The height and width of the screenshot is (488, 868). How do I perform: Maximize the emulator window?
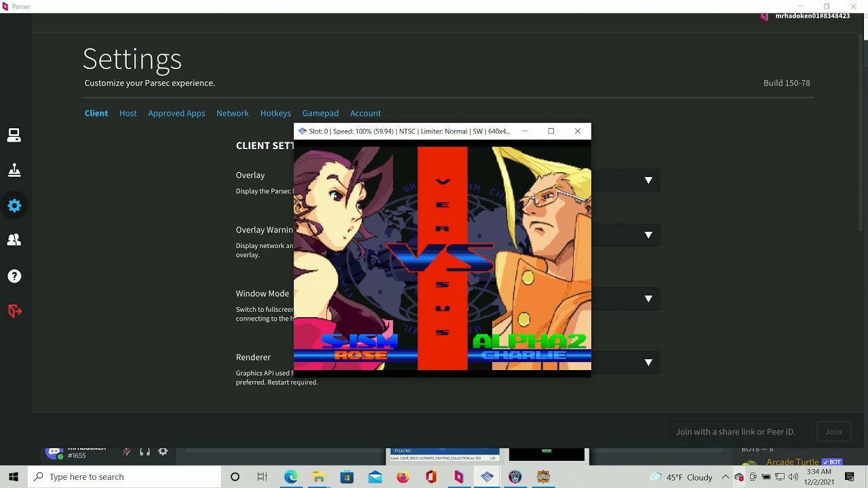pyautogui.click(x=551, y=131)
